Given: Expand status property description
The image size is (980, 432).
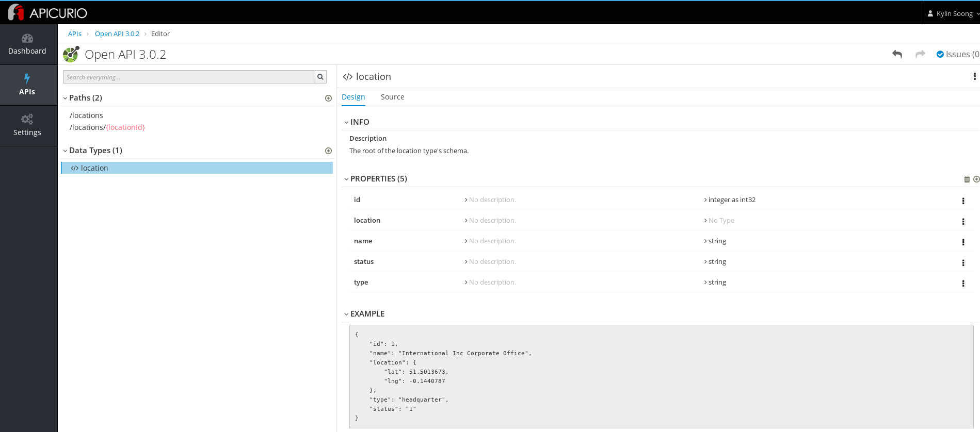Looking at the screenshot, I should [490, 262].
